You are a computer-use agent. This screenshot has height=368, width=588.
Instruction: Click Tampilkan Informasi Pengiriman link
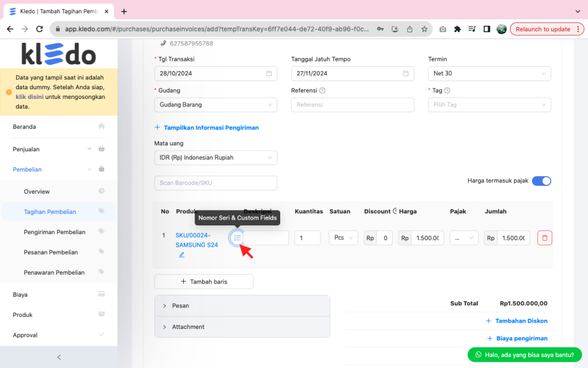[x=207, y=128]
